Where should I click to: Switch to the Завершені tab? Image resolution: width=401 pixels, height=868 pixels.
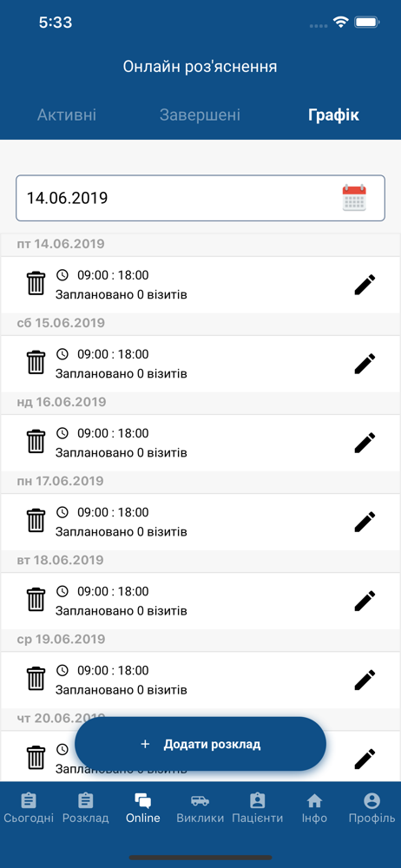[x=200, y=115]
